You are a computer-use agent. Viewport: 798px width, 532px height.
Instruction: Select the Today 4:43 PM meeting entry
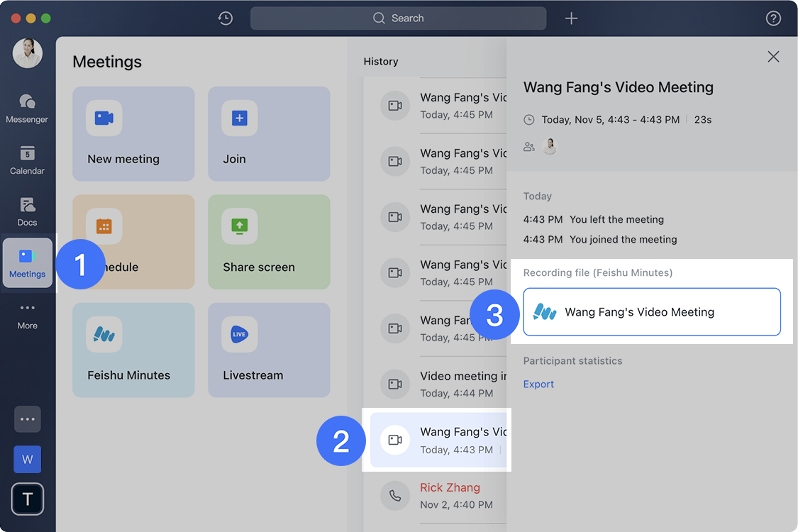[x=438, y=440]
